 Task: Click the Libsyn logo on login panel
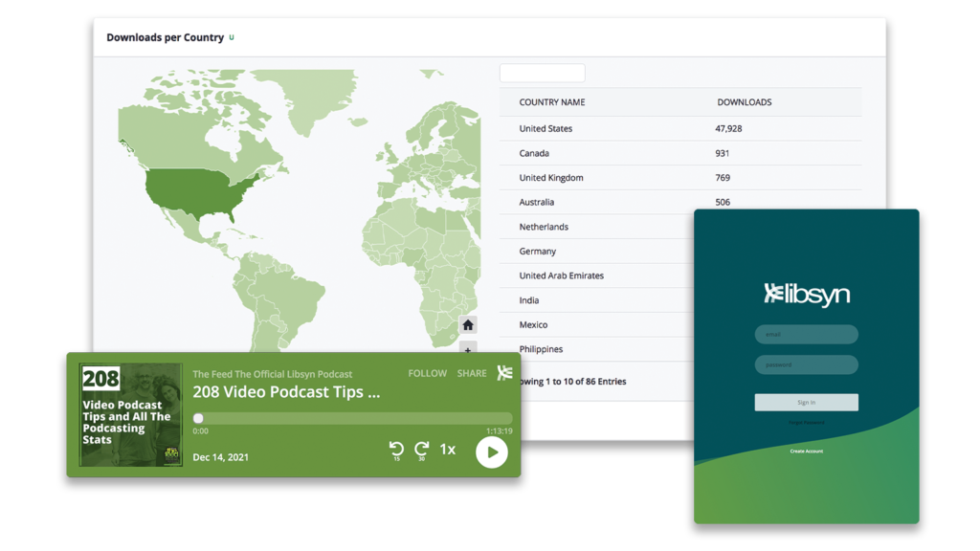click(x=806, y=295)
